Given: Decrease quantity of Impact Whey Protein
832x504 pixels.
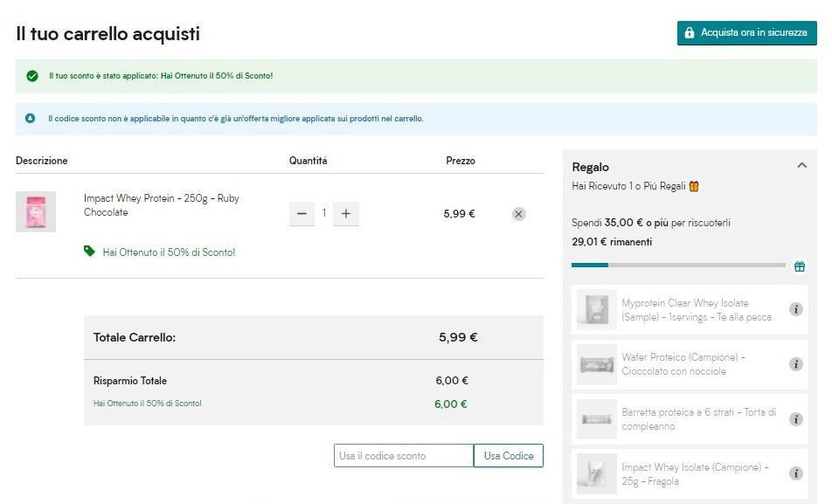Looking at the screenshot, I should tap(302, 214).
